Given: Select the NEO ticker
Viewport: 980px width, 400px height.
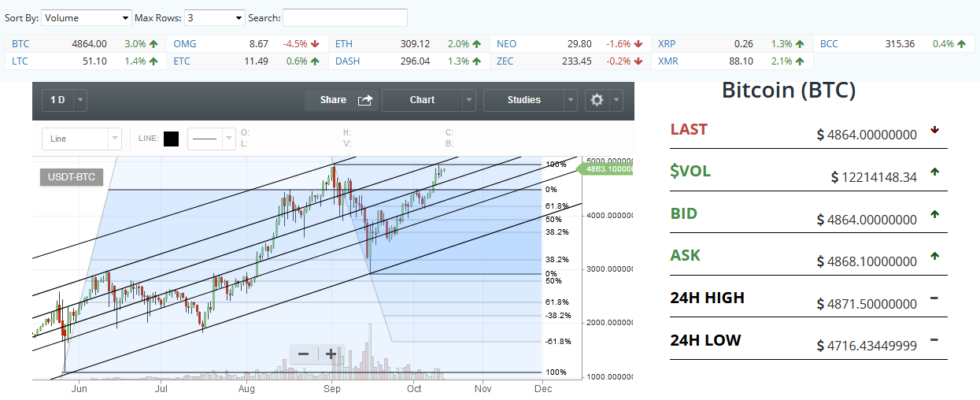Looking at the screenshot, I should click(506, 43).
